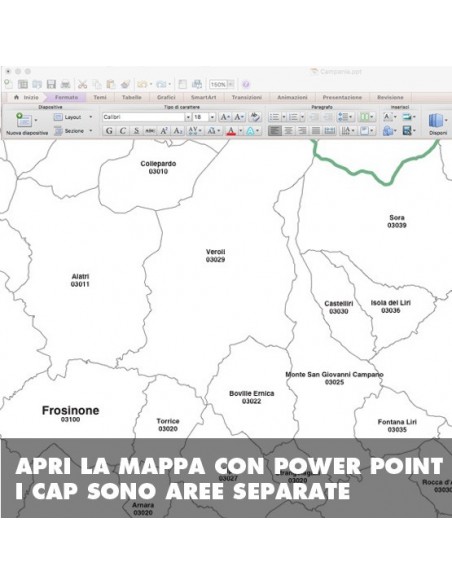Image resolution: width=452 pixels, height=584 pixels.
Task: Toggle align text left
Action: [274, 131]
